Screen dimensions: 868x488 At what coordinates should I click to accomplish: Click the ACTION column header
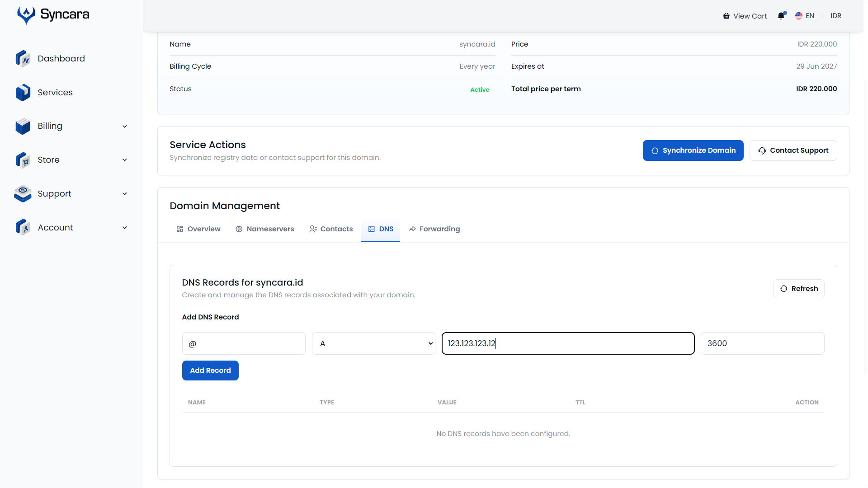[807, 403]
